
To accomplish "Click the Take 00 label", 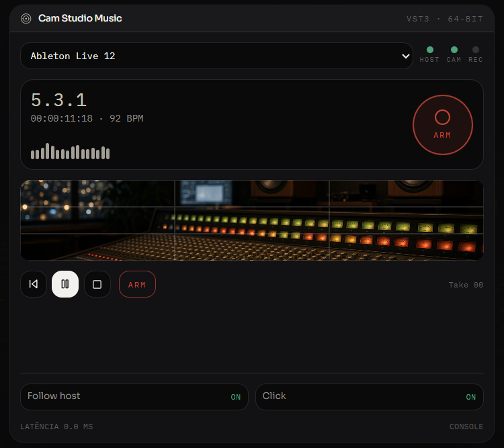I will [x=466, y=285].
